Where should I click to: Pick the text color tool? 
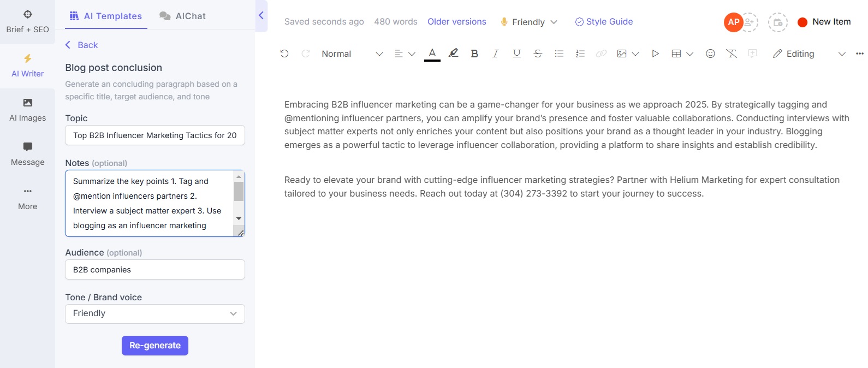(432, 54)
